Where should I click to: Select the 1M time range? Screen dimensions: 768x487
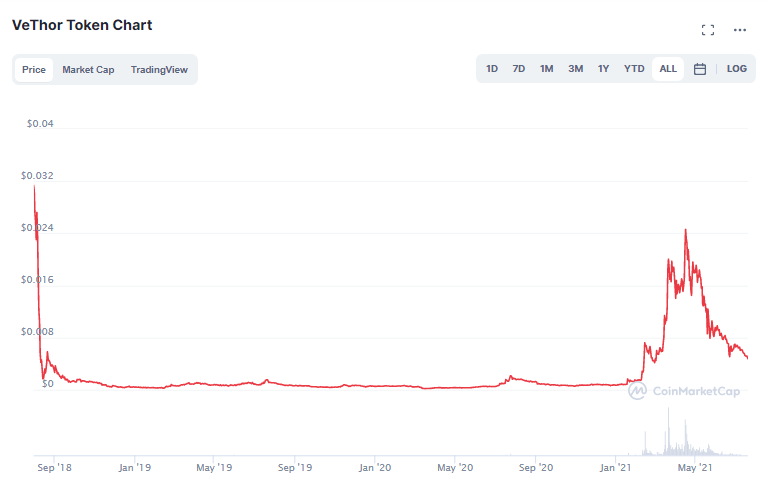(x=547, y=69)
